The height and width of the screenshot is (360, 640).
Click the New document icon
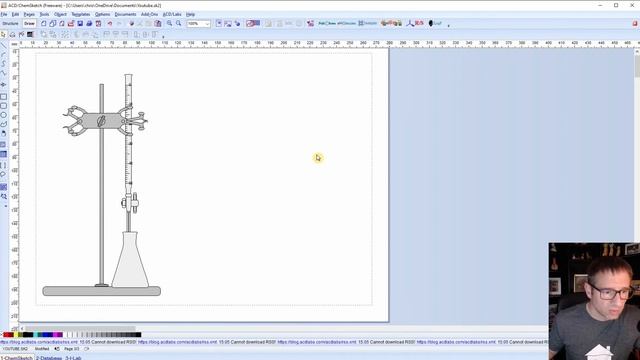(x=43, y=24)
